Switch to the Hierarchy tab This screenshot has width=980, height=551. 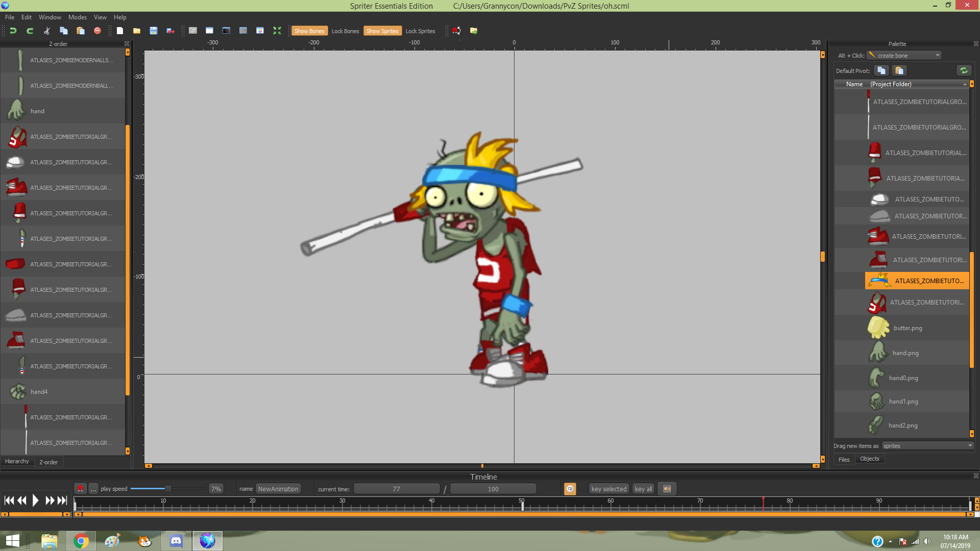pyautogui.click(x=17, y=461)
